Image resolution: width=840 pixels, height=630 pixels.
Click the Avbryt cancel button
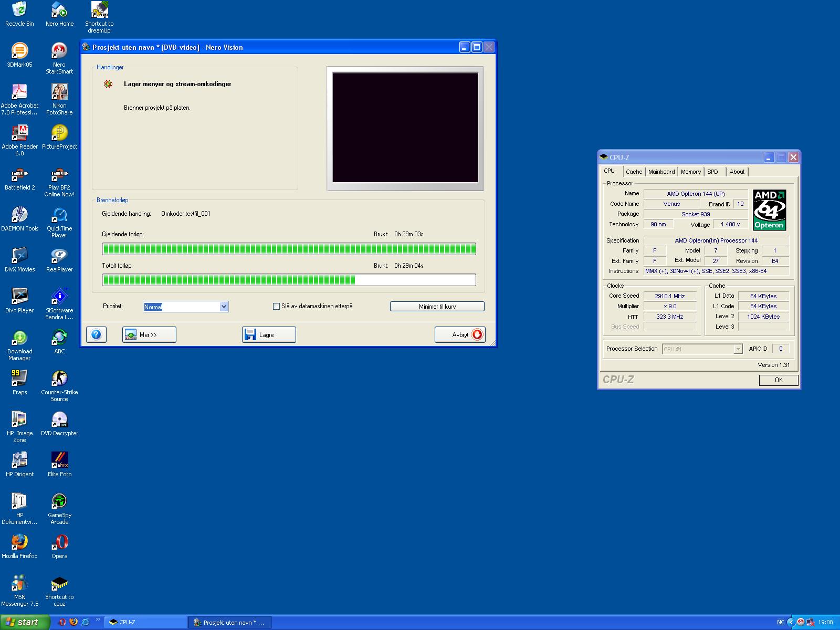pos(460,334)
